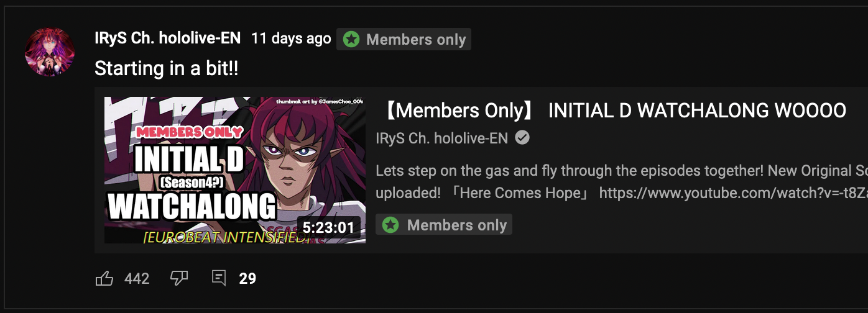Viewport: 868px width, 313px height.
Task: Click the Starting in a bit post text
Action: pos(166,68)
